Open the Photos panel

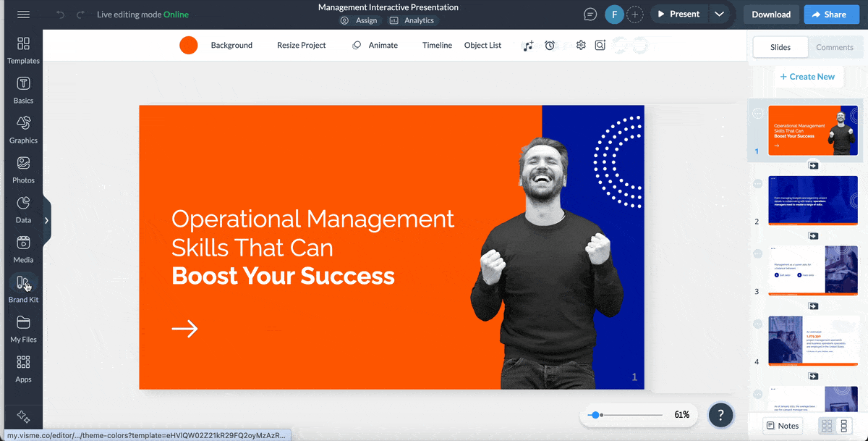pos(22,168)
